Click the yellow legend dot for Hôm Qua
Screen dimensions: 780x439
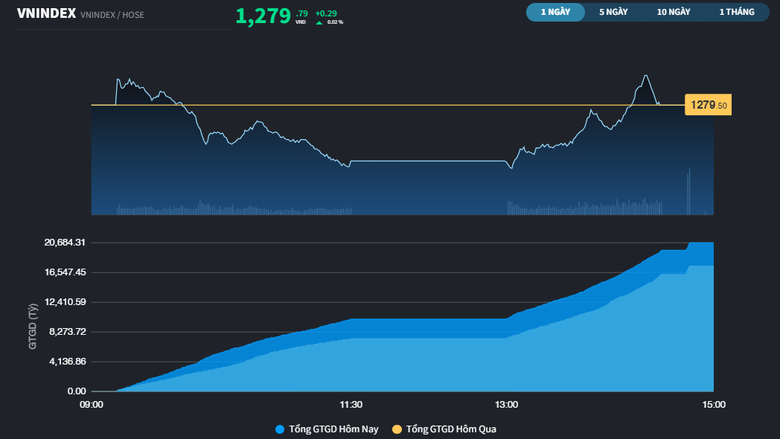pyautogui.click(x=397, y=429)
